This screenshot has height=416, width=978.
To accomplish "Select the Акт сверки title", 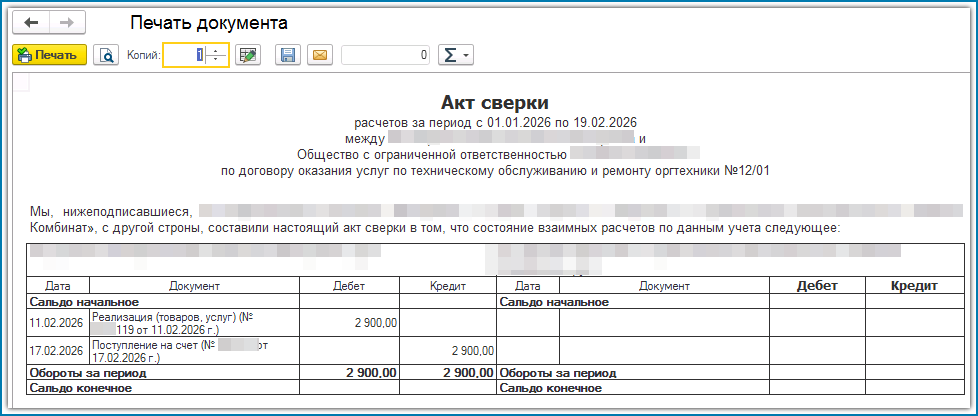I will coord(495,103).
